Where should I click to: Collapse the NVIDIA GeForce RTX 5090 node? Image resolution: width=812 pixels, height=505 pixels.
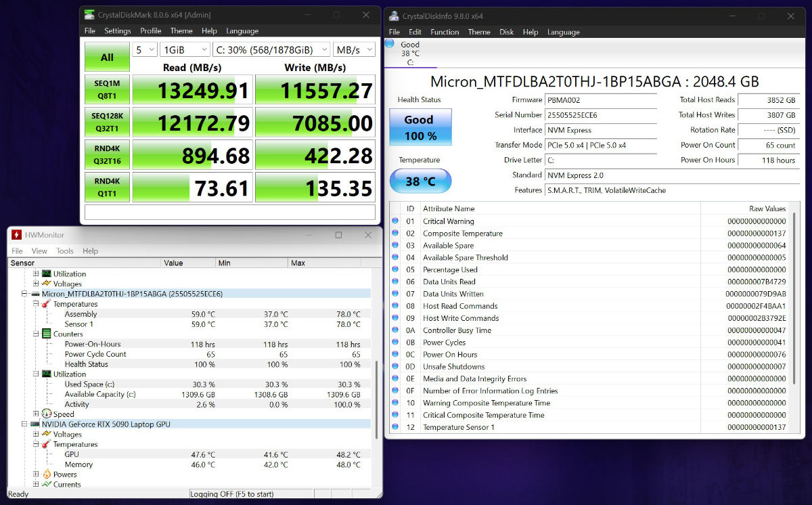click(x=24, y=424)
